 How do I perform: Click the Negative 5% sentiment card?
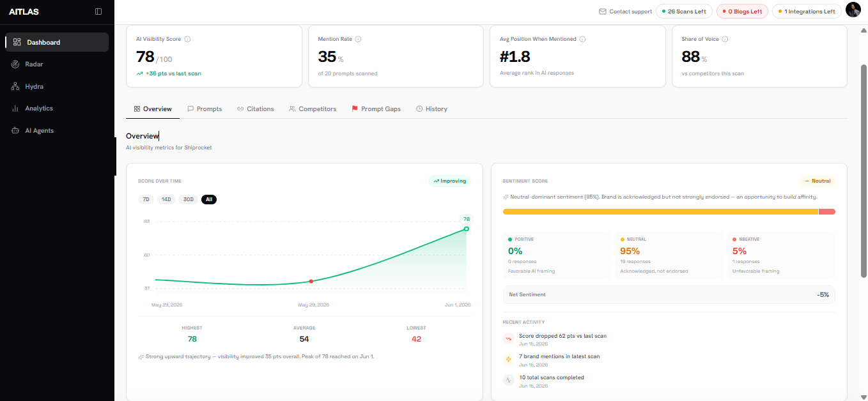[781, 255]
